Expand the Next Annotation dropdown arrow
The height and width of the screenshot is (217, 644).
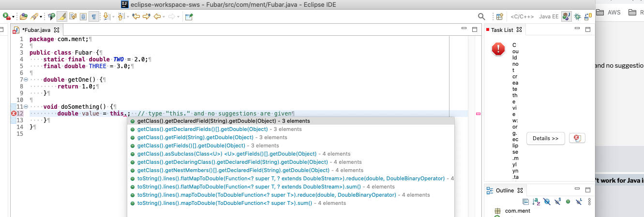(113, 17)
